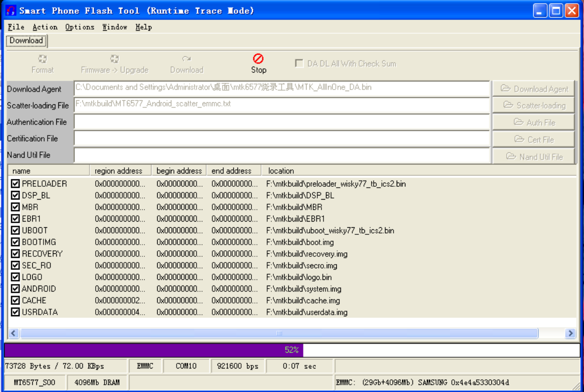Click the MT6577_S00 chip status
The width and height of the screenshot is (584, 392).
pos(35,382)
